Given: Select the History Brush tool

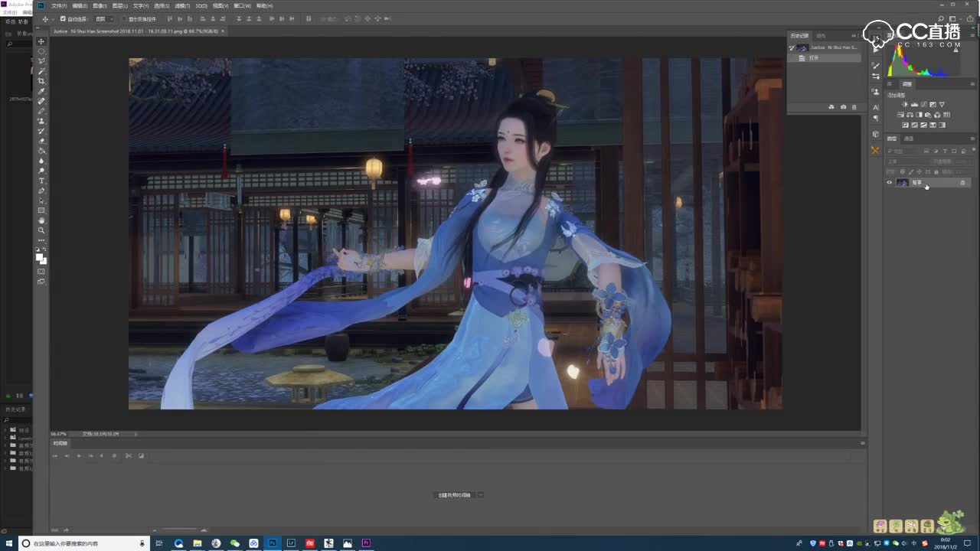Looking at the screenshot, I should point(41,131).
